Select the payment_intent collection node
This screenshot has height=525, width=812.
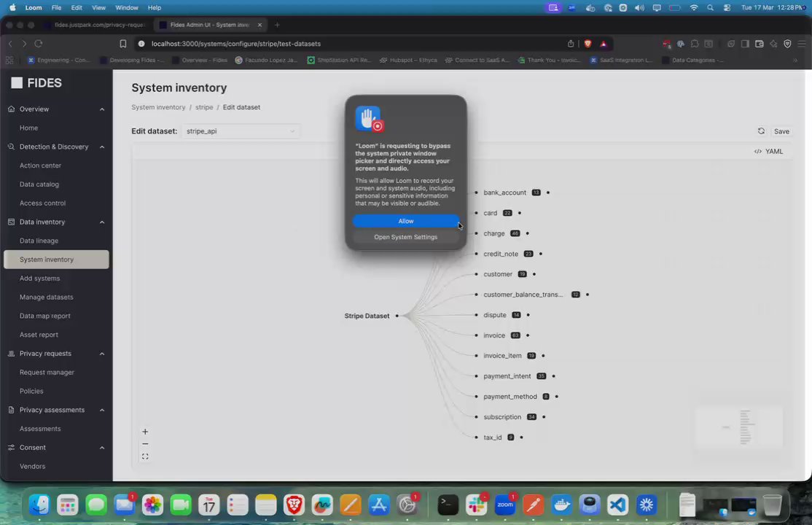pos(507,376)
